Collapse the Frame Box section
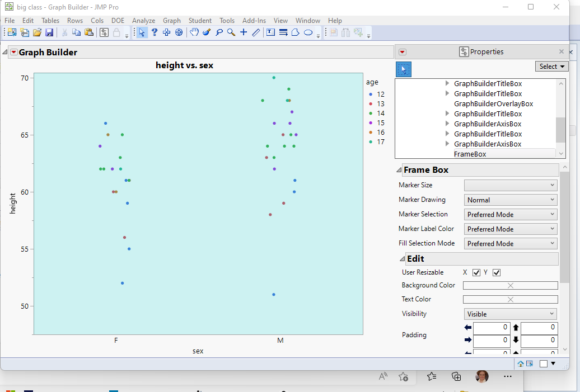 pos(399,170)
